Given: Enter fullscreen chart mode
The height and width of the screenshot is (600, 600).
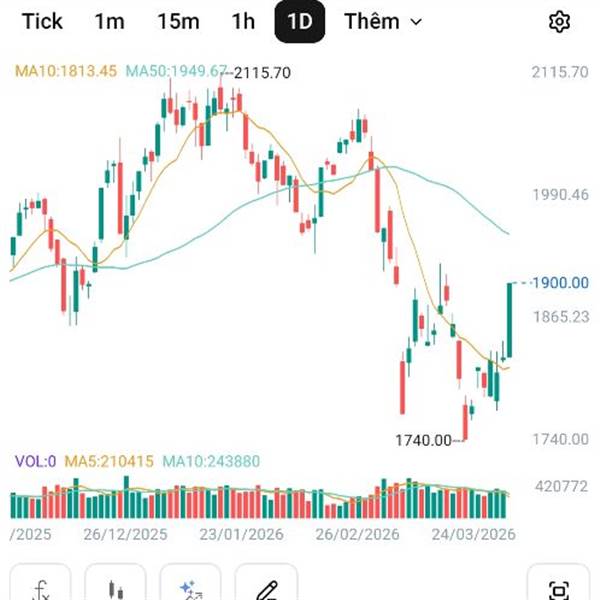Looking at the screenshot, I should click(559, 588).
